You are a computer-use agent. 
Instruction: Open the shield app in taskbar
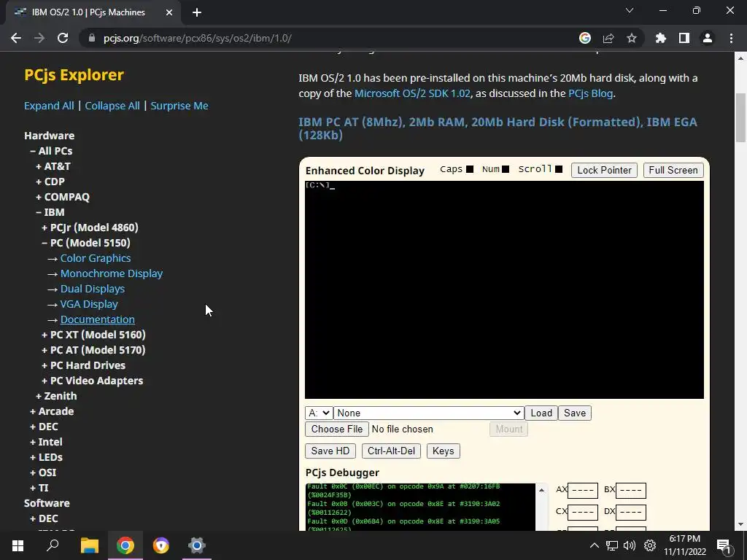pos(161,545)
